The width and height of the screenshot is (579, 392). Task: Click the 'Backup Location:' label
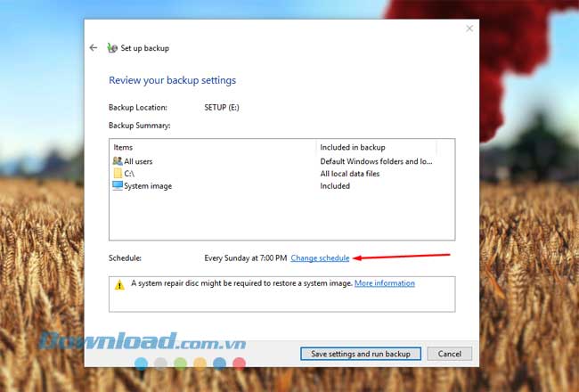coord(138,107)
